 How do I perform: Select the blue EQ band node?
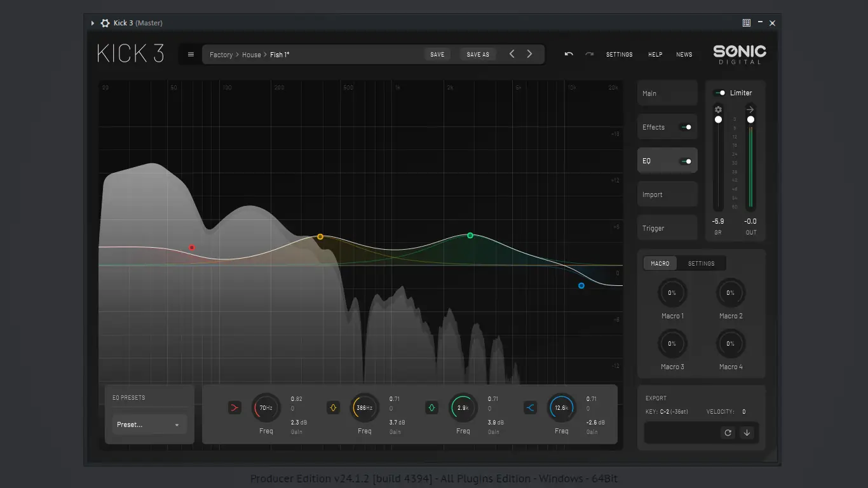point(581,286)
